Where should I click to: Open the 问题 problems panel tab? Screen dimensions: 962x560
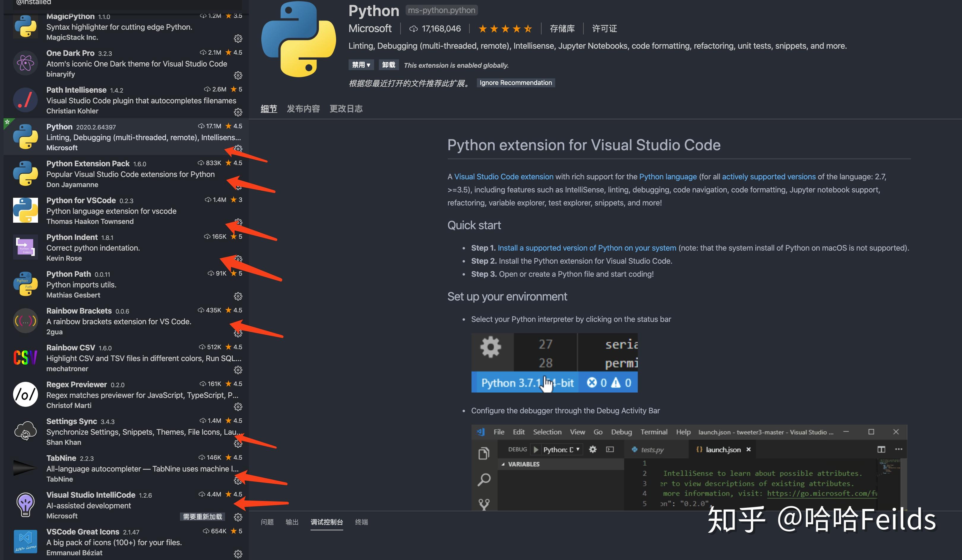coord(267,522)
